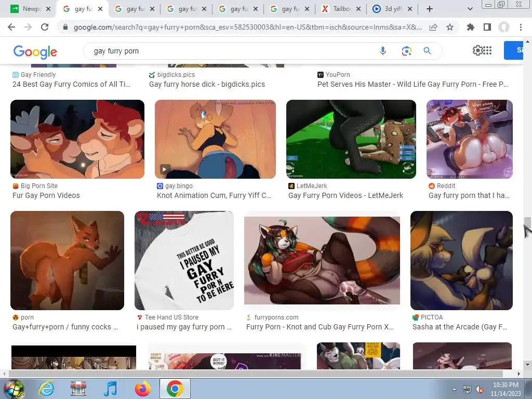The width and height of the screenshot is (532, 399).
Task: Close the active Google search tab
Action: pyautogui.click(x=100, y=9)
